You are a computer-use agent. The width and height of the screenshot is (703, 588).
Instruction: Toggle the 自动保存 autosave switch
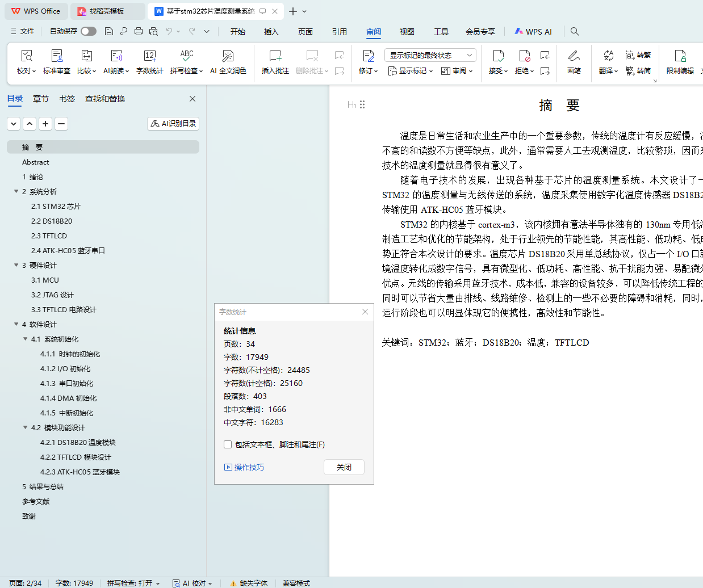coord(88,31)
